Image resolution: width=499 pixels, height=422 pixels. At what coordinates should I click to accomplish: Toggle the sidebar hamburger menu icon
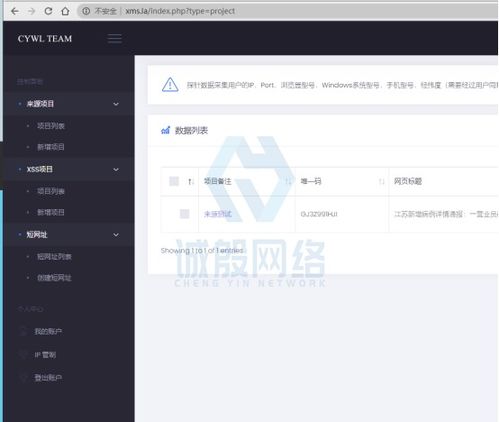point(115,39)
